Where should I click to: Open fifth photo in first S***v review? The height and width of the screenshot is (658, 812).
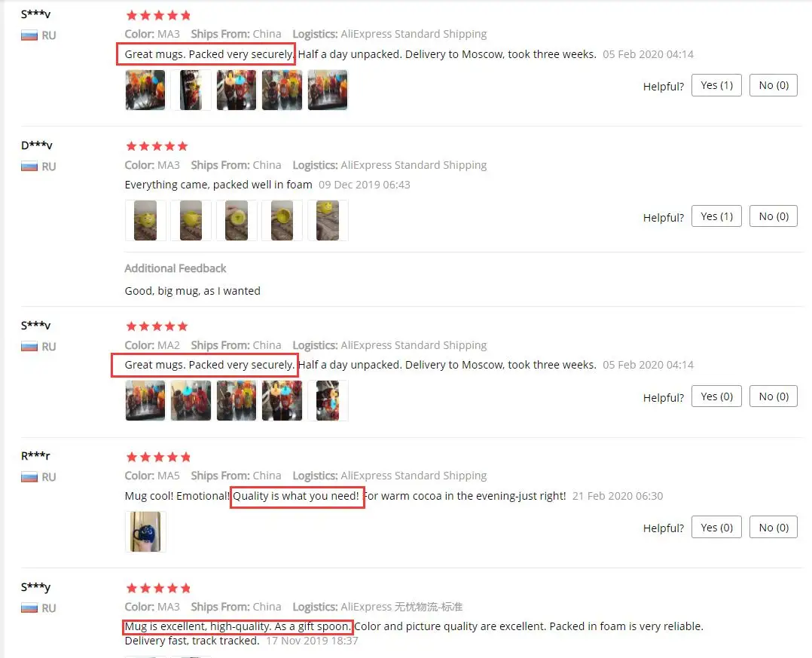(x=327, y=90)
